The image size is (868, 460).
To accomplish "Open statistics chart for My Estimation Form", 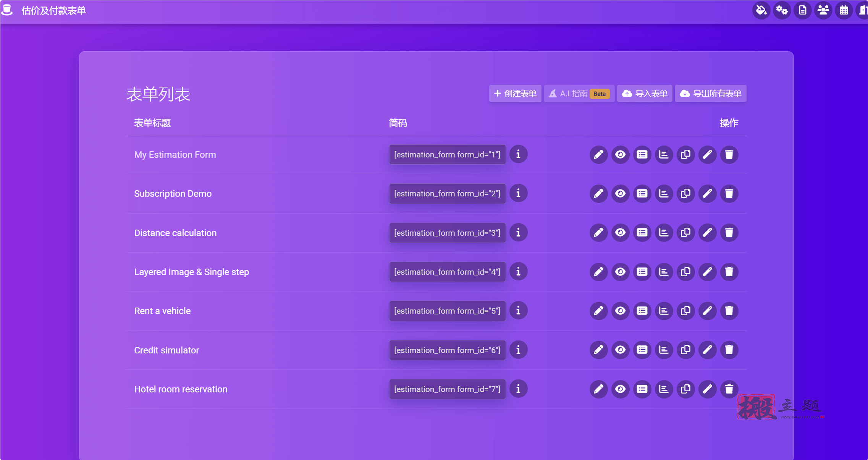I will coord(664,155).
